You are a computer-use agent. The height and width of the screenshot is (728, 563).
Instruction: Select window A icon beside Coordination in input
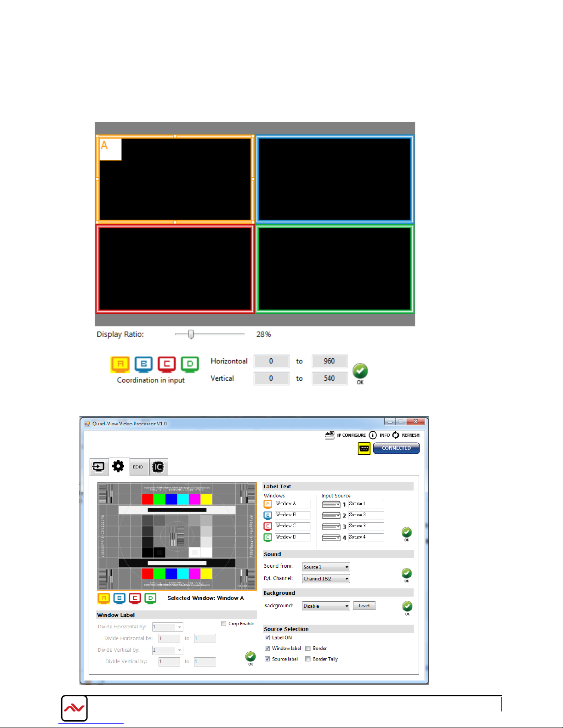pyautogui.click(x=120, y=364)
